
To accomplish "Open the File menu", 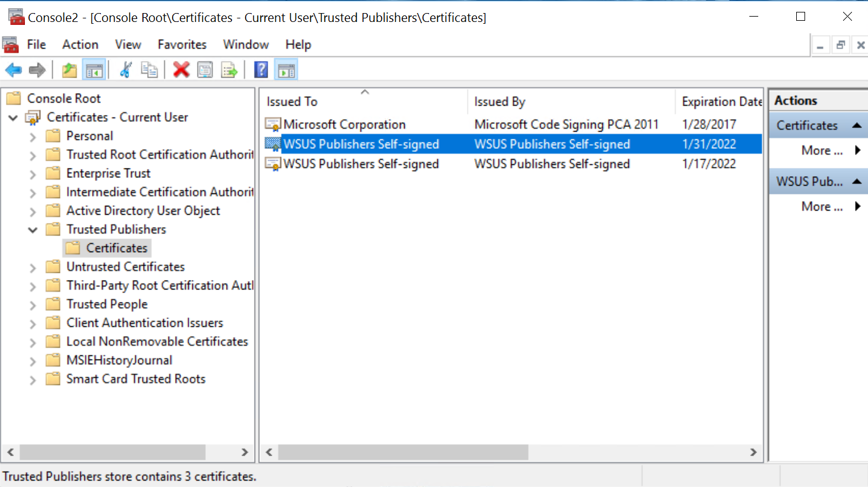I will point(36,44).
